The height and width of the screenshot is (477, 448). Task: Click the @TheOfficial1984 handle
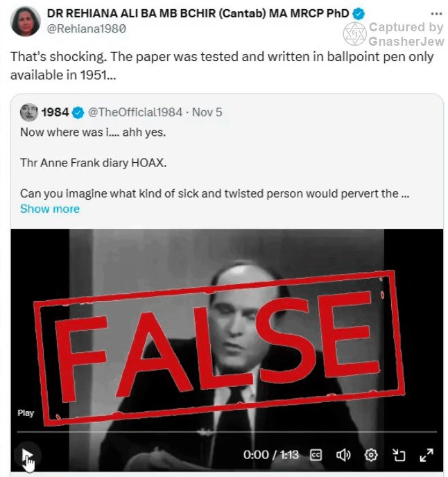135,112
